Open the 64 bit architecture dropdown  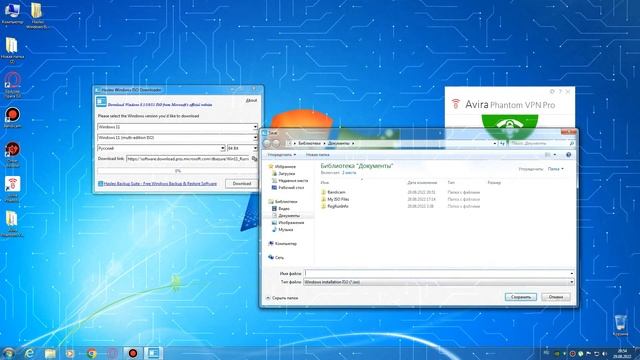pyautogui.click(x=242, y=148)
